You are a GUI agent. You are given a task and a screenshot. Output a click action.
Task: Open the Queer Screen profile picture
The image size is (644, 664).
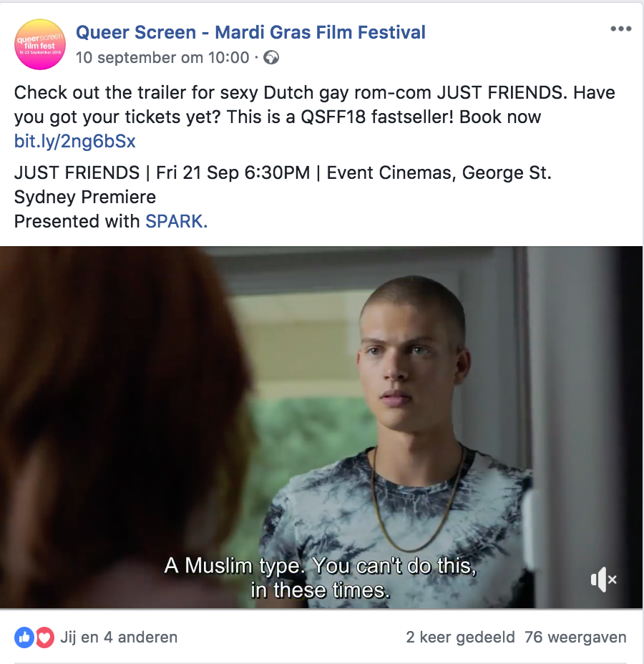[40, 44]
